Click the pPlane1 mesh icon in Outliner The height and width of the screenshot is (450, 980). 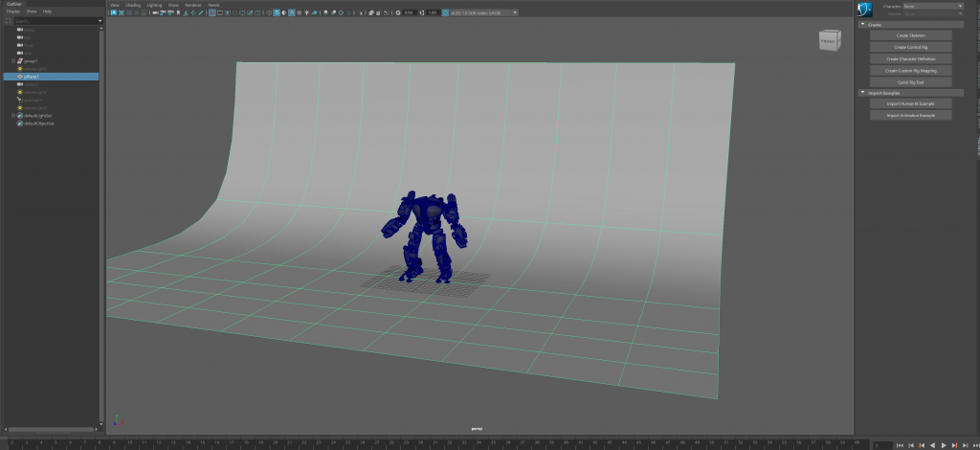pos(20,77)
